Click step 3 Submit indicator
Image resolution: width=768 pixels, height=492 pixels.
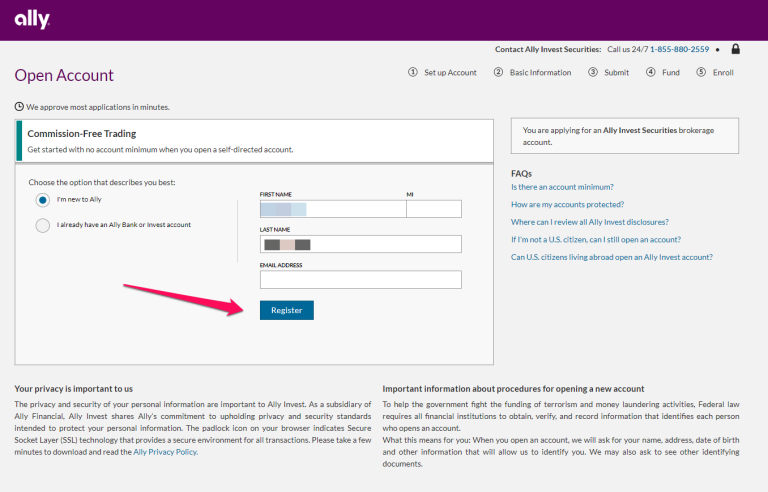pos(608,72)
